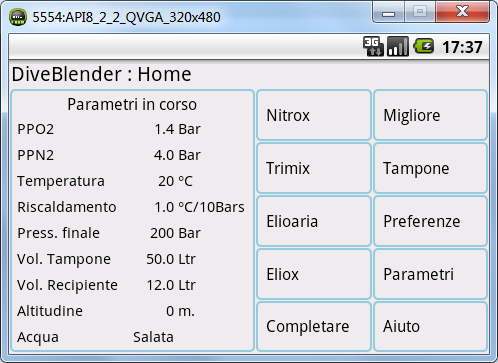Click the Salata water value

[153, 337]
